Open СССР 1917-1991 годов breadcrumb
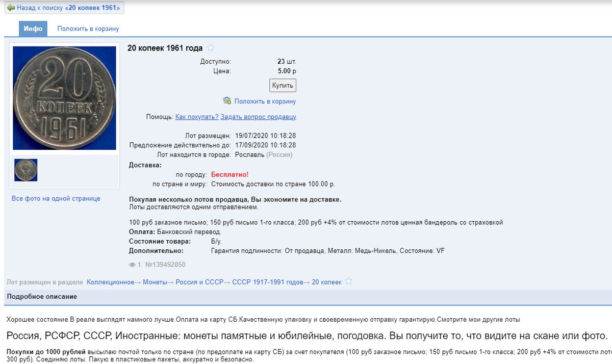 (x=268, y=282)
